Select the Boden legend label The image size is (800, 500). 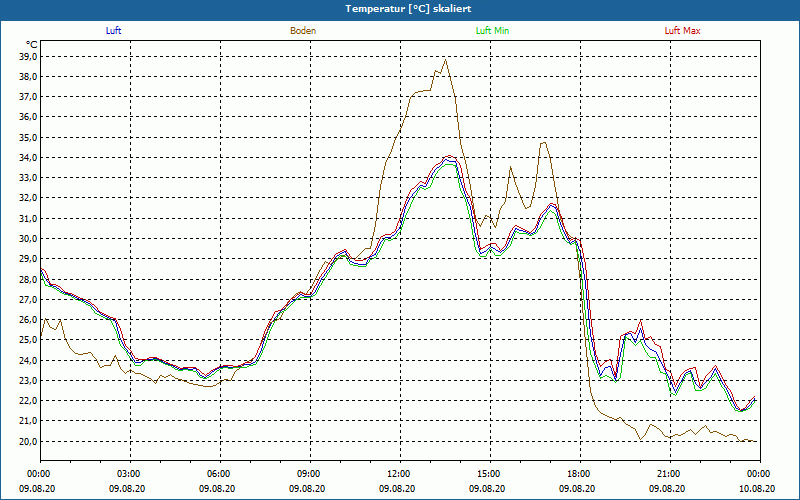(x=303, y=31)
